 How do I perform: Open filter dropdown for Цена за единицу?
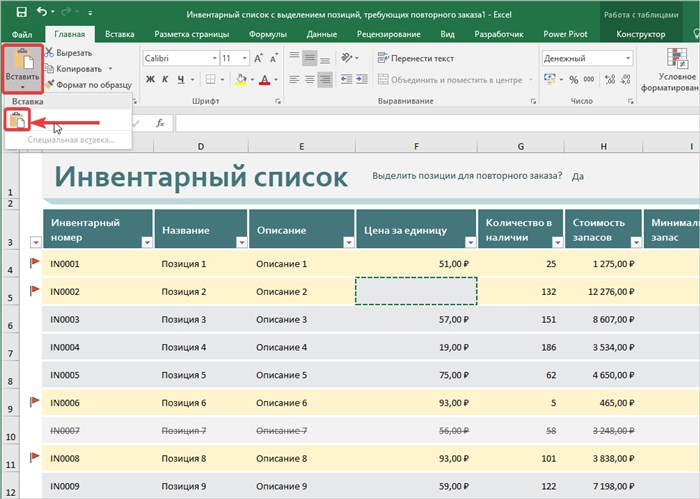point(471,242)
